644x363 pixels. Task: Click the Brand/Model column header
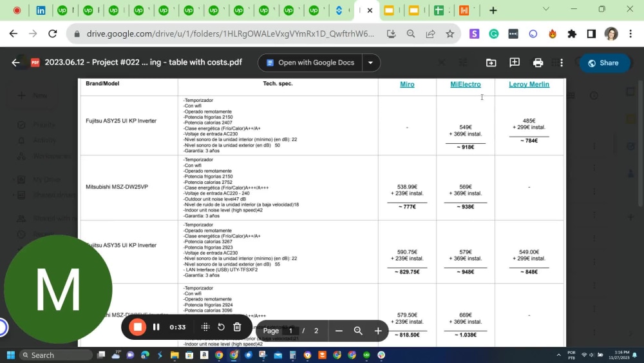102,83
